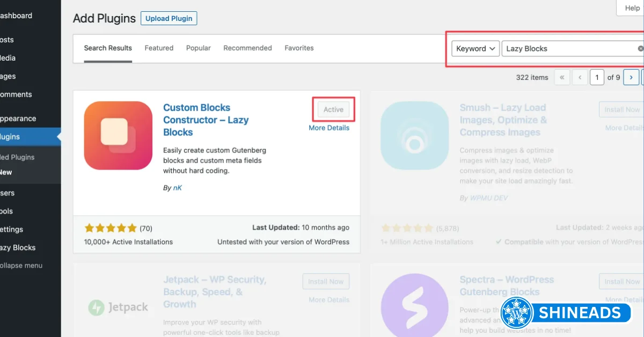Open the Search Results tab
Screen dimensions: 644x337
click(108, 48)
